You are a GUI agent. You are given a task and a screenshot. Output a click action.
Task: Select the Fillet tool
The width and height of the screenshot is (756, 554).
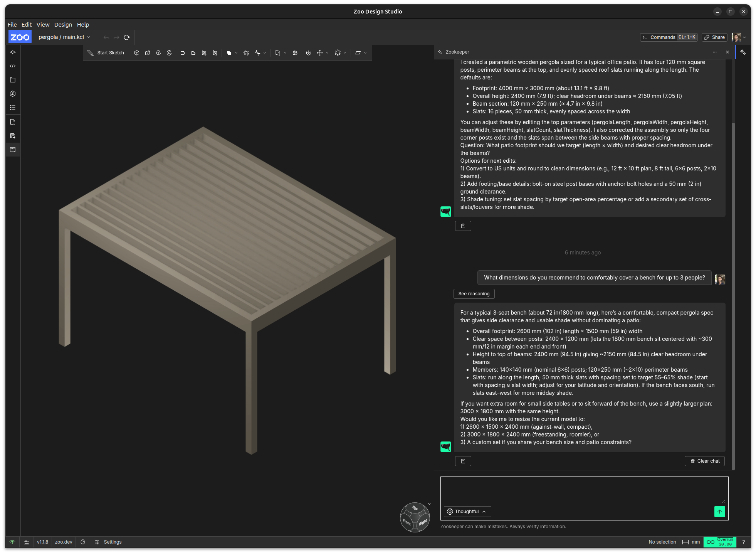tap(183, 53)
